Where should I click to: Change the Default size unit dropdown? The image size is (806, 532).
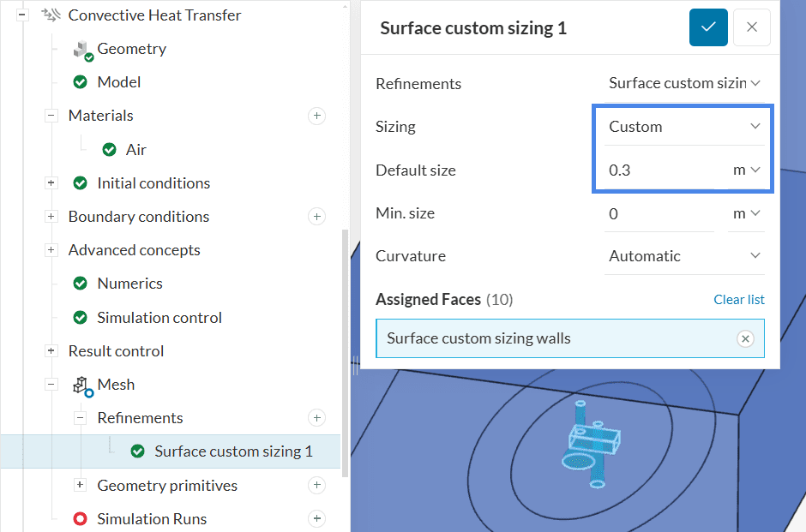746,170
